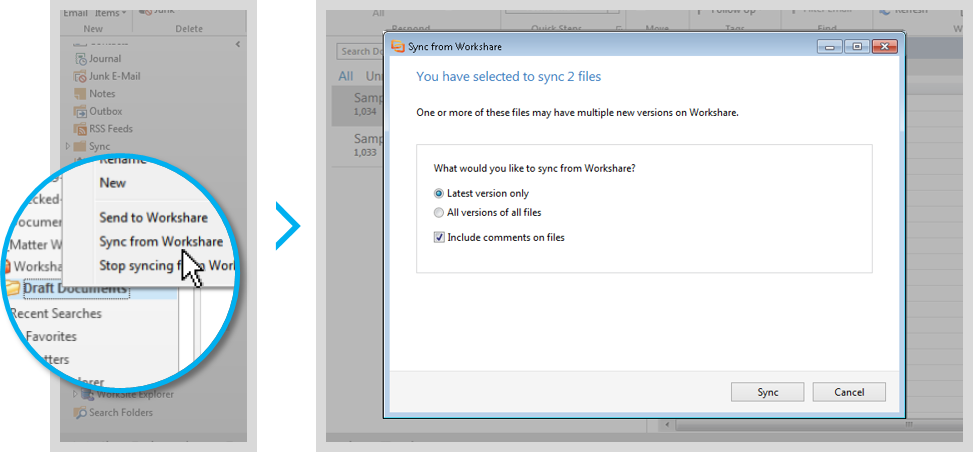Expand the WorkSite Explorer node
The height and width of the screenshot is (452, 973).
point(76,394)
